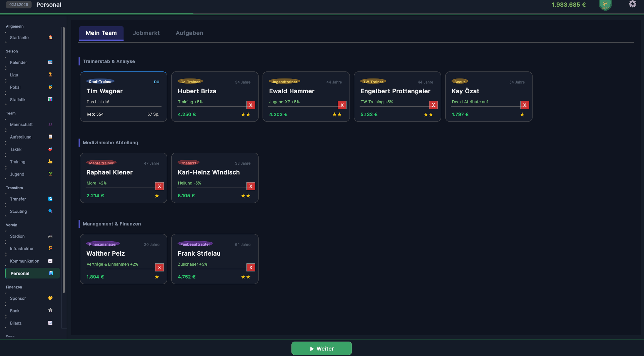This screenshot has width=644, height=356.
Task: Click the Training muscle icon
Action: (50, 161)
